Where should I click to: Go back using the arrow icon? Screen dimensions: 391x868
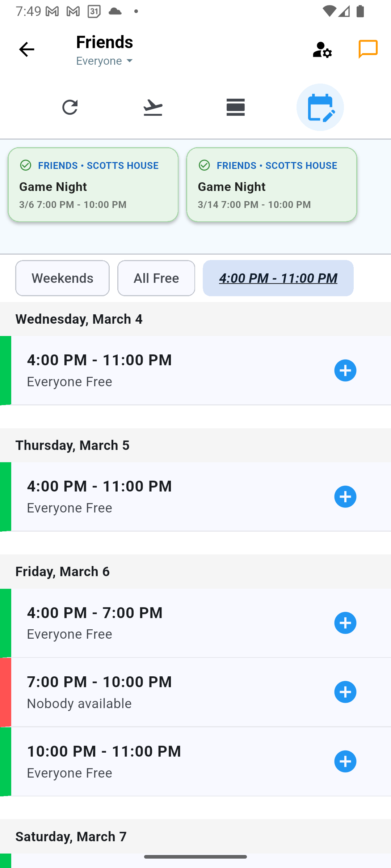(26, 50)
